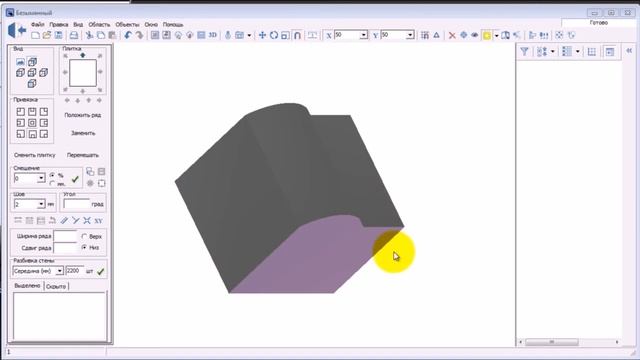Expand the Смещение value dropdown
Image resolution: width=640 pixels, height=360 pixels.
pyautogui.click(x=41, y=178)
